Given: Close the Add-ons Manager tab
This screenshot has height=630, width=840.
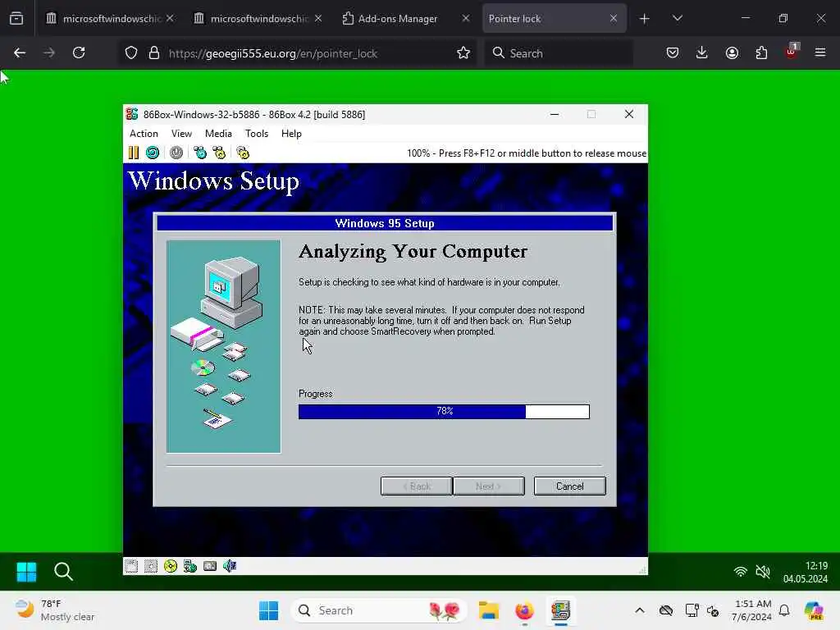Looking at the screenshot, I should 466,18.
